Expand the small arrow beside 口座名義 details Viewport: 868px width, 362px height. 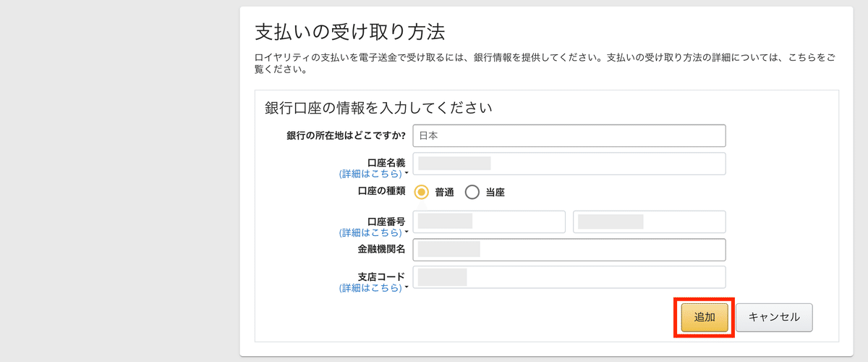(x=407, y=174)
